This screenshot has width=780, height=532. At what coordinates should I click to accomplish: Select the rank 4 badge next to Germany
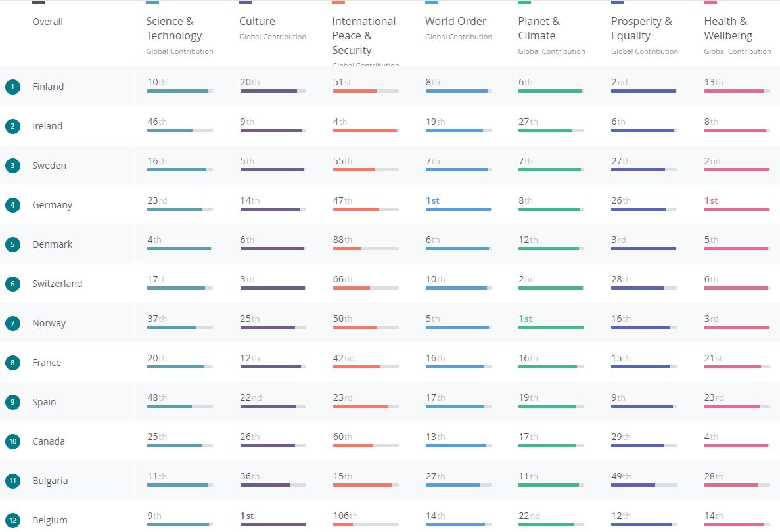pyautogui.click(x=13, y=205)
